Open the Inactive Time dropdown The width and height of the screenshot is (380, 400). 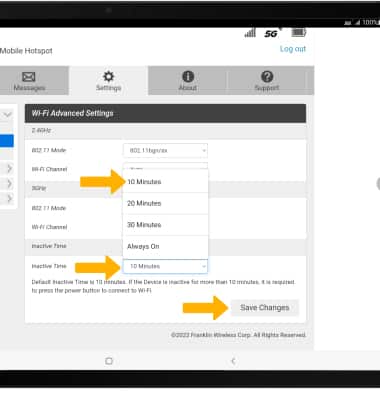tap(165, 266)
